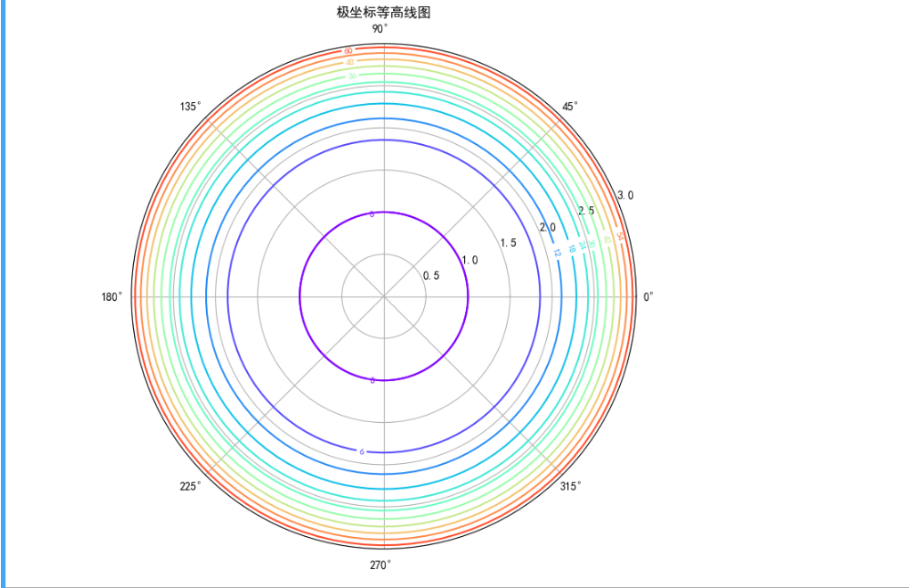The height and width of the screenshot is (588, 909).
Task: Select the 180° angle label
Action: (x=110, y=295)
